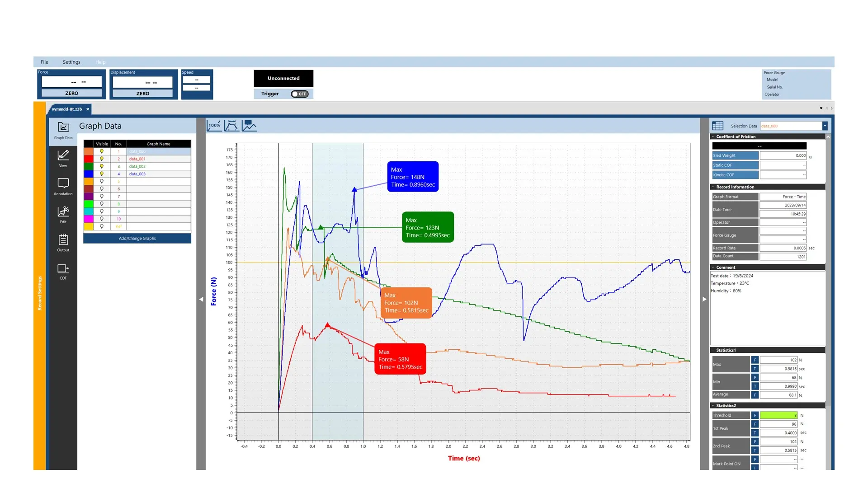Image resolution: width=868 pixels, height=488 pixels.
Task: Open the File menu
Action: pyautogui.click(x=44, y=61)
